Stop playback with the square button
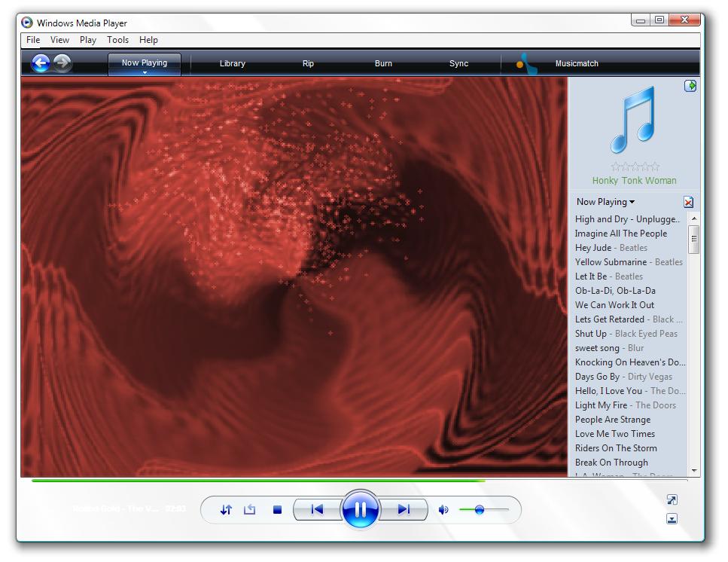Viewport: 728px width, 562px height. click(278, 510)
